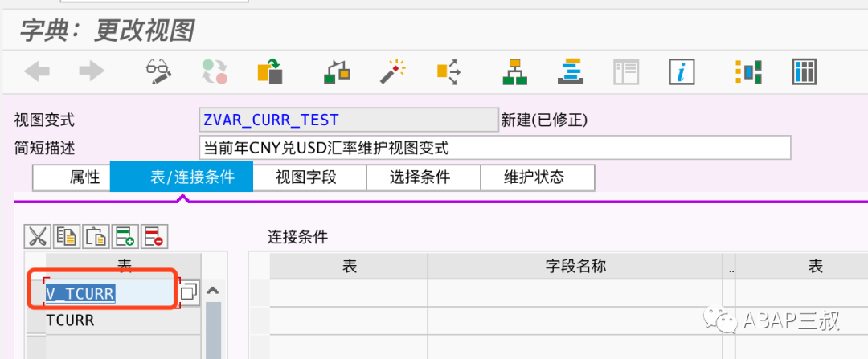868x359 pixels.
Task: Click the Copy icon above table list
Action: [x=67, y=237]
